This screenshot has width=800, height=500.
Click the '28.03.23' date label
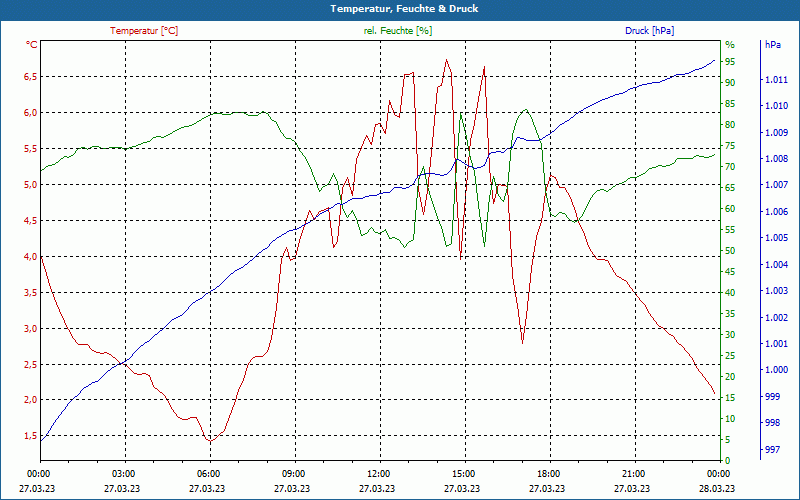click(x=717, y=489)
